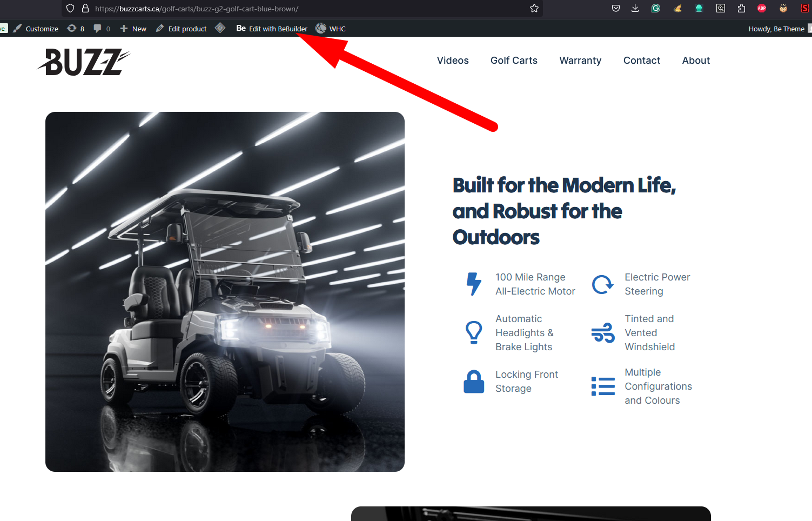The width and height of the screenshot is (812, 521).
Task: Click Edit product in admin bar
Action: pyautogui.click(x=182, y=29)
